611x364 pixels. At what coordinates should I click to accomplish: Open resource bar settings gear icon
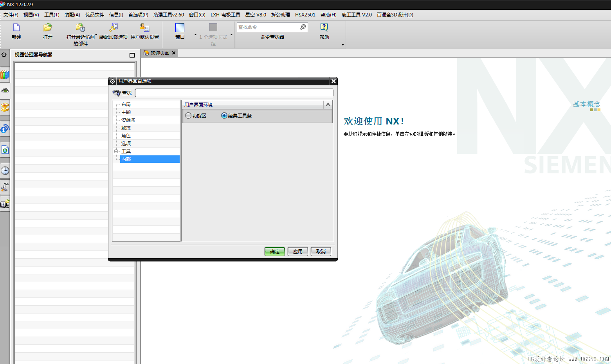tap(4, 55)
